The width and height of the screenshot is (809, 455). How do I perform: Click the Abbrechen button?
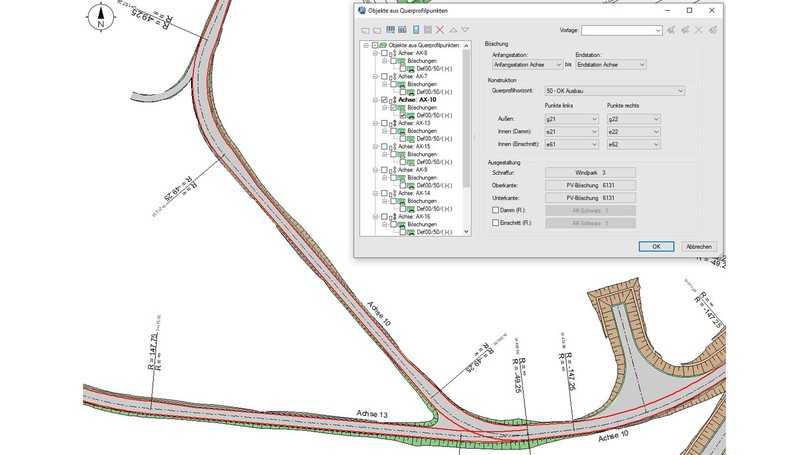tap(699, 246)
